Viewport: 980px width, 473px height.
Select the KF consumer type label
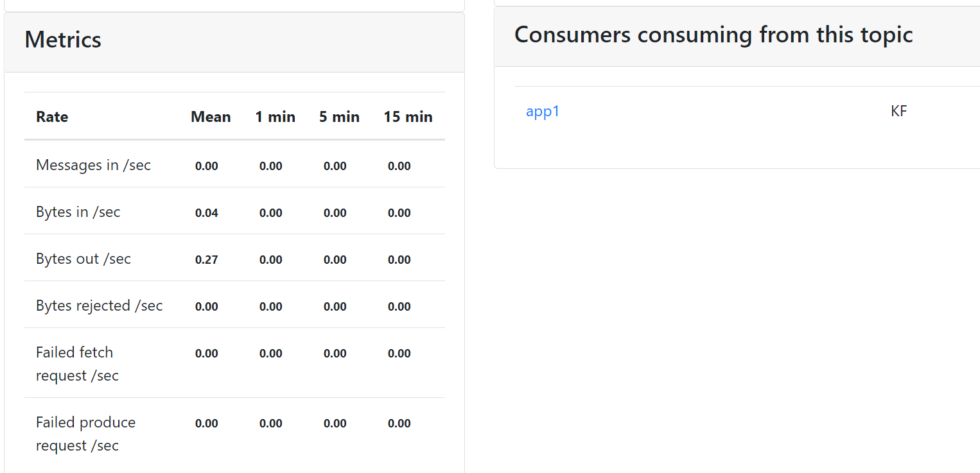pos(899,111)
